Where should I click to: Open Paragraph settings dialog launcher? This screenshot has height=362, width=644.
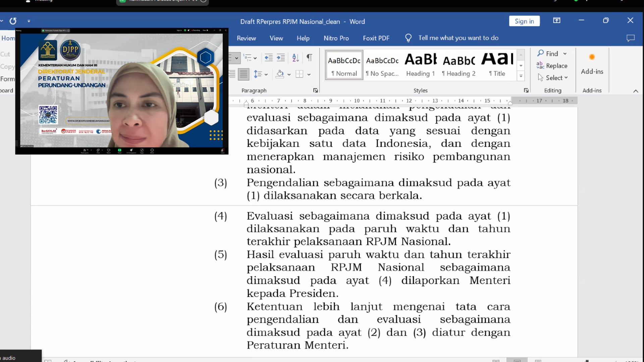click(316, 90)
